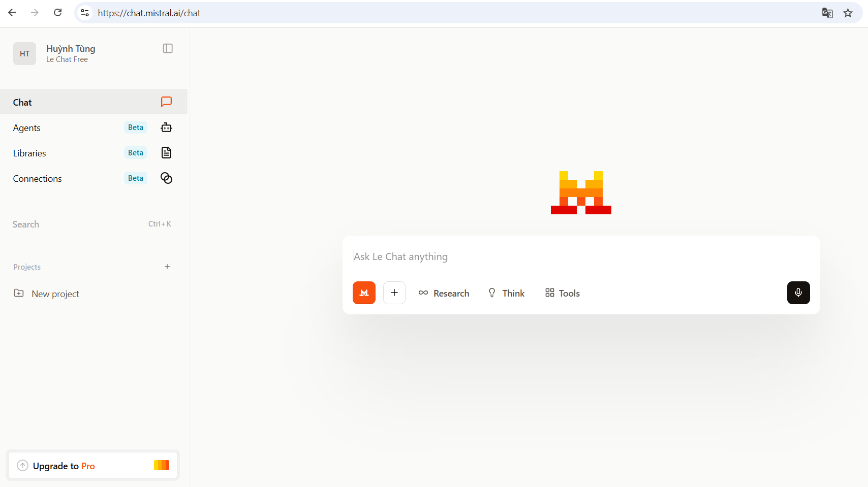The image size is (868, 487).
Task: Start voice input with microphone
Action: (x=798, y=293)
